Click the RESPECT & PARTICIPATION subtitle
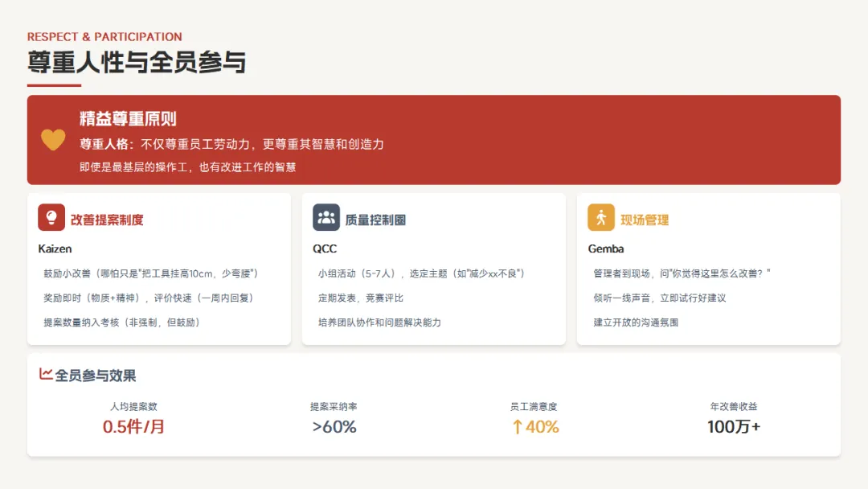This screenshot has width=868, height=489. (x=104, y=37)
